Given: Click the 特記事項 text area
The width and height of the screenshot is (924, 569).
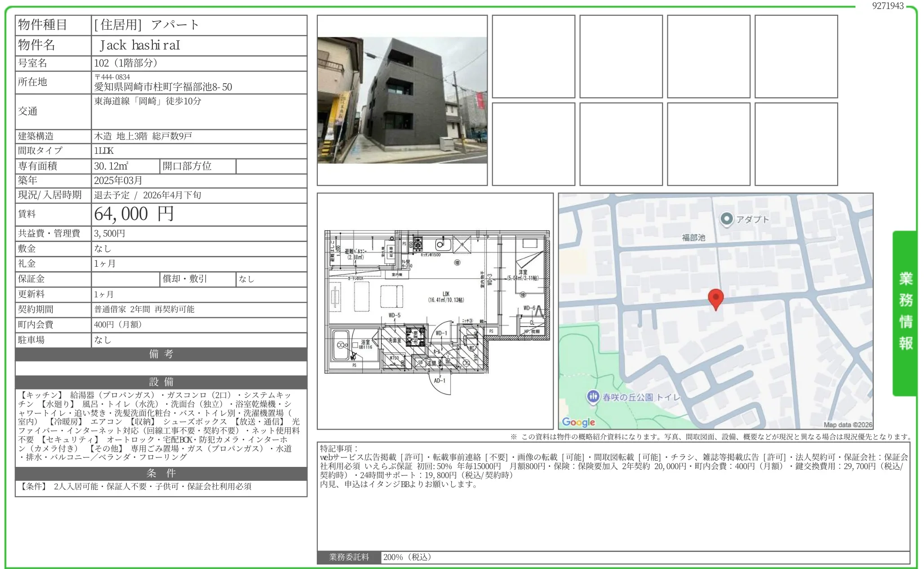Looking at the screenshot, I should pyautogui.click(x=613, y=495).
